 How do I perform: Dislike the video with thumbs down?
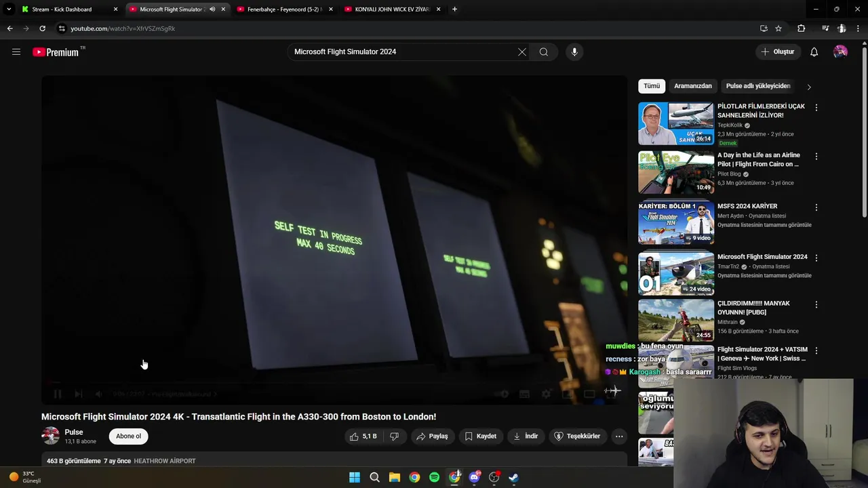tap(394, 436)
